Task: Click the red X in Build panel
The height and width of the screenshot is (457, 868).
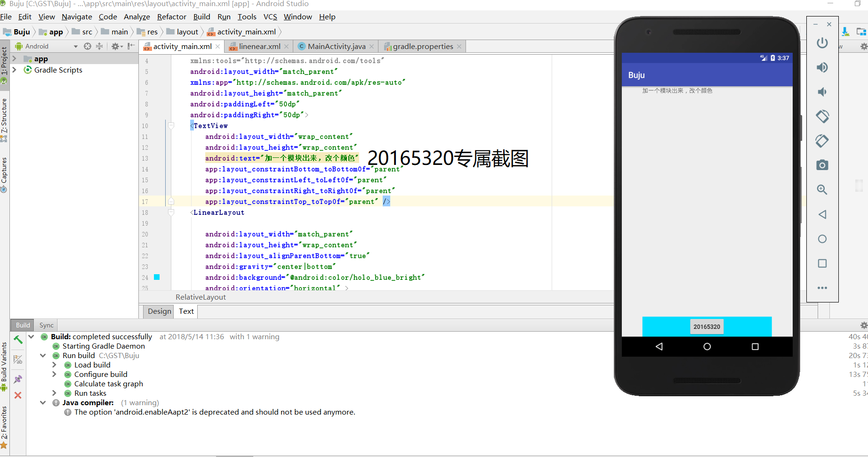Action: click(18, 395)
